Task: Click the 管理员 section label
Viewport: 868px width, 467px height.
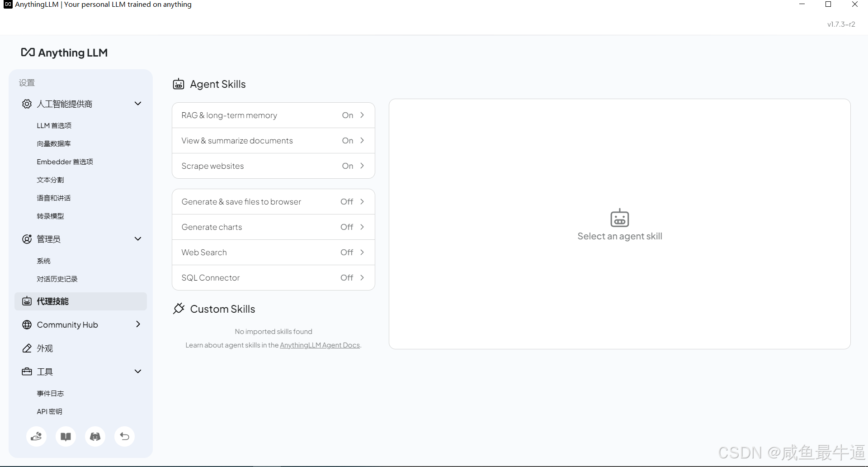Action: point(48,239)
